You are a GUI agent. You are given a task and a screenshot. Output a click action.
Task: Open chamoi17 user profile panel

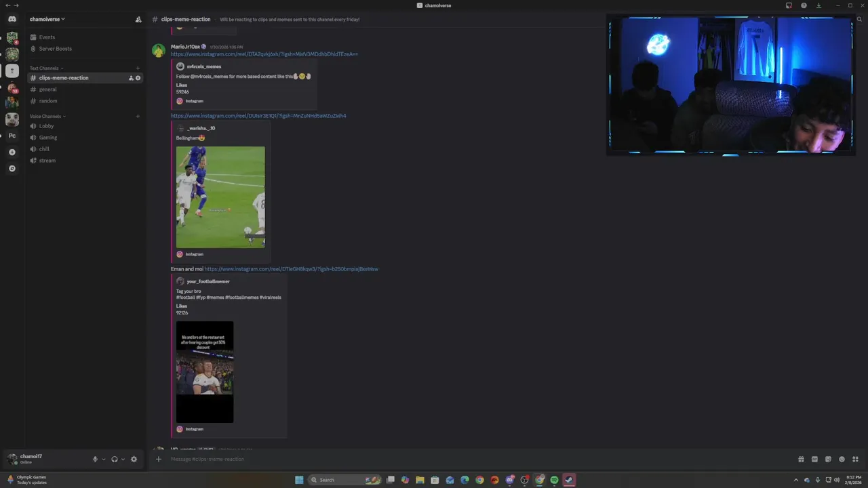click(x=27, y=459)
